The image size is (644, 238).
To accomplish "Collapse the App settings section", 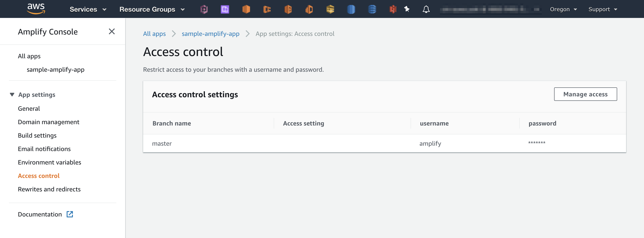I will (x=12, y=94).
